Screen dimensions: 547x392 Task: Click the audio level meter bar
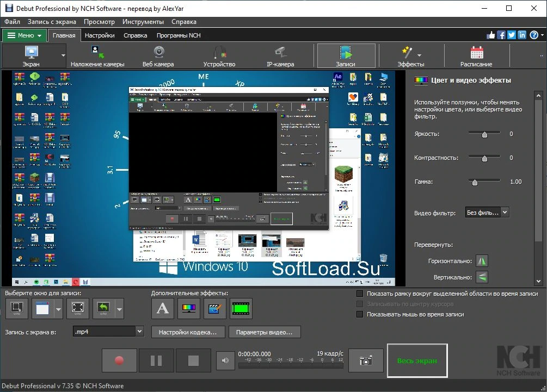pyautogui.click(x=291, y=366)
